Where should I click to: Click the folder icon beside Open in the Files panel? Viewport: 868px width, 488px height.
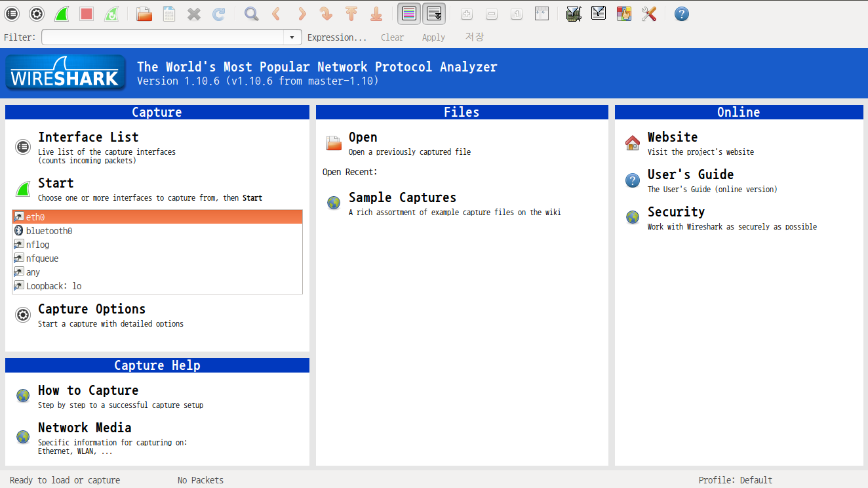pyautogui.click(x=334, y=143)
